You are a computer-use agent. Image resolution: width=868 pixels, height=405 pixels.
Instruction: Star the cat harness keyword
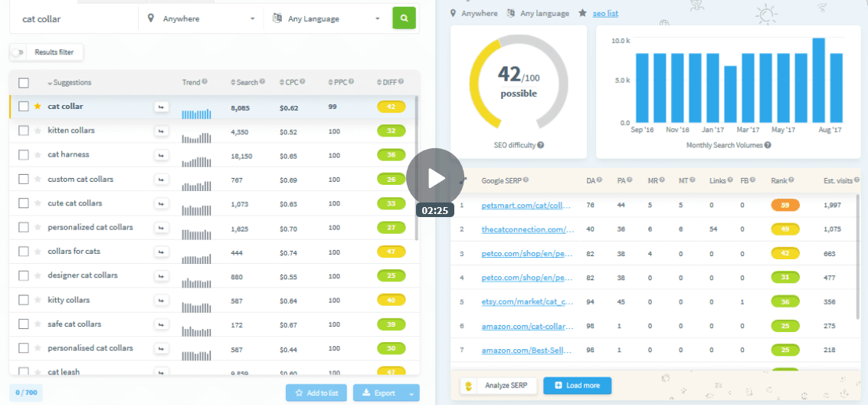click(x=38, y=155)
